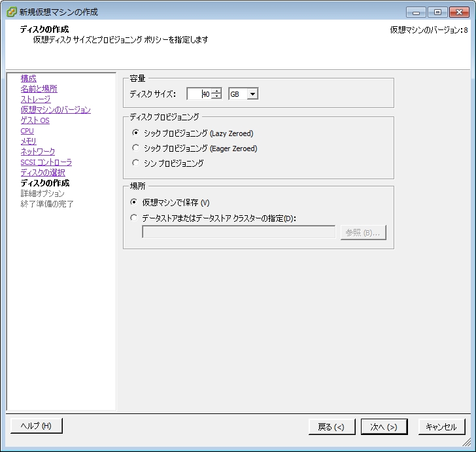Go to the 構成 wizard step
The width and height of the screenshot is (476, 452).
[x=29, y=78]
